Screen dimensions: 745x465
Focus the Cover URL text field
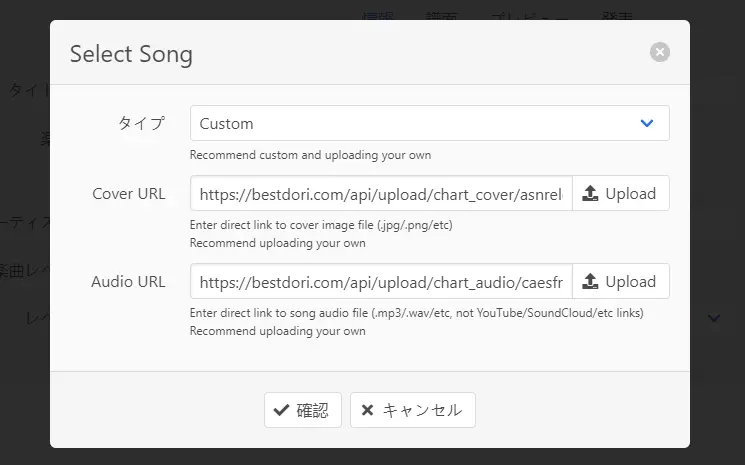(x=381, y=194)
